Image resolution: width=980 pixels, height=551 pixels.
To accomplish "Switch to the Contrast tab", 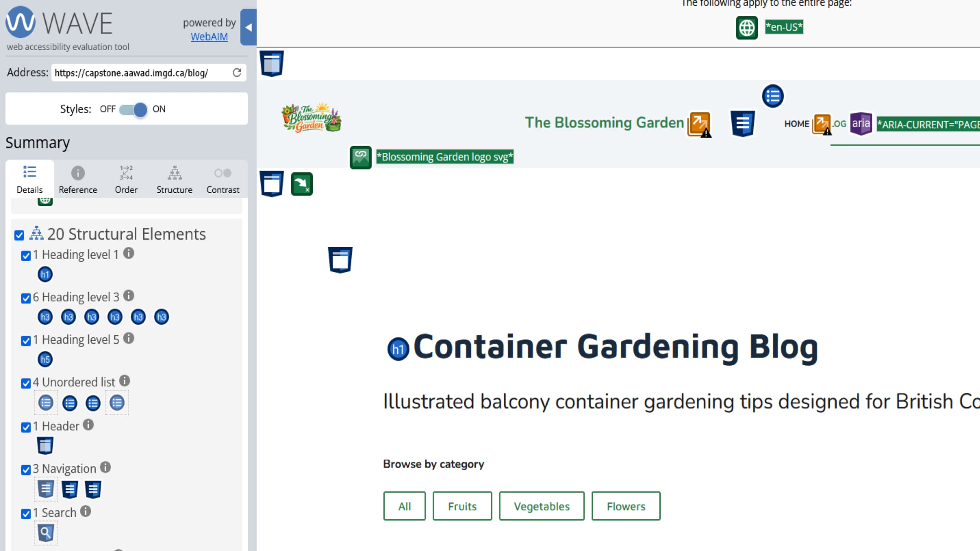I will (x=223, y=180).
